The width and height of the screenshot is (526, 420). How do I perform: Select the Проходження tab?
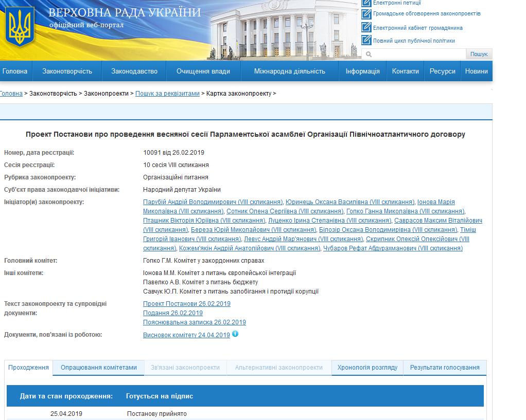tap(28, 368)
